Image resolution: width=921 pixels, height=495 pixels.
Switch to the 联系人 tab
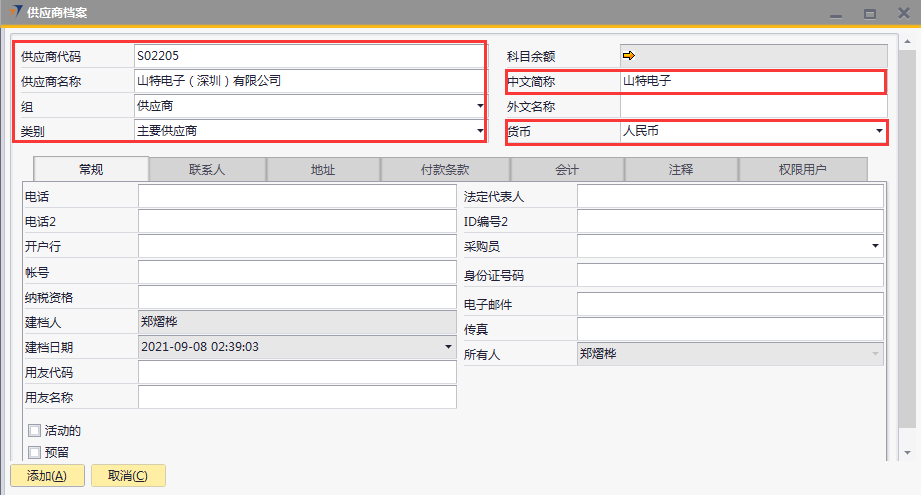point(207,170)
